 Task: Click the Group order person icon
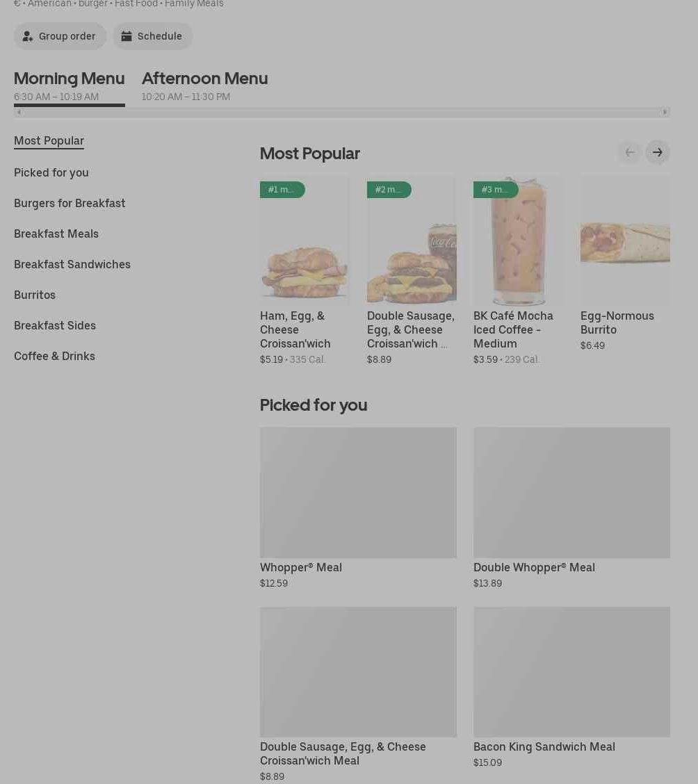pyautogui.click(x=28, y=36)
